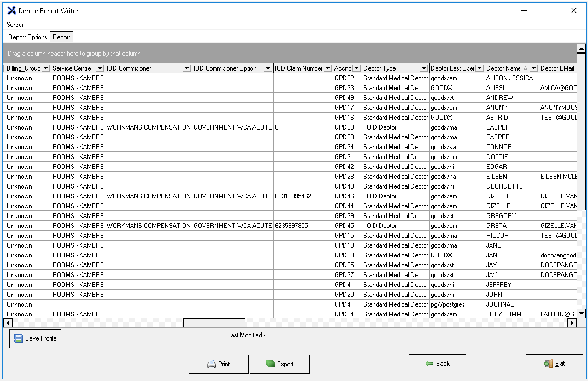The image size is (588, 381).
Task: Open Service Centre column filter dropdown
Action: 99,68
